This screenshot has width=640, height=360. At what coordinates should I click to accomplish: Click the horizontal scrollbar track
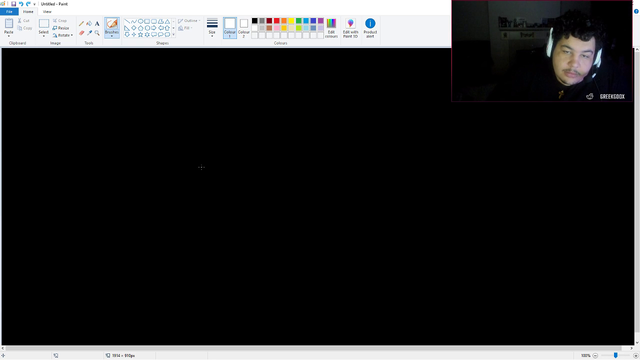coord(318,349)
